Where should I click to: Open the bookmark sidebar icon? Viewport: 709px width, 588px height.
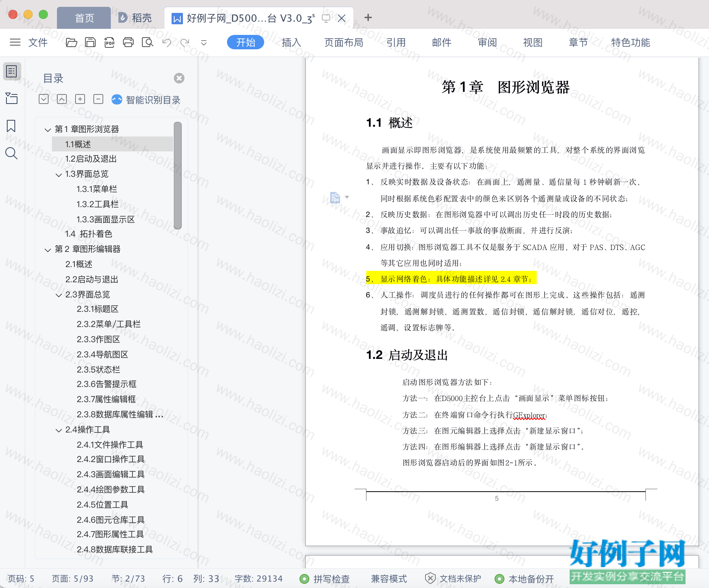pos(11,126)
